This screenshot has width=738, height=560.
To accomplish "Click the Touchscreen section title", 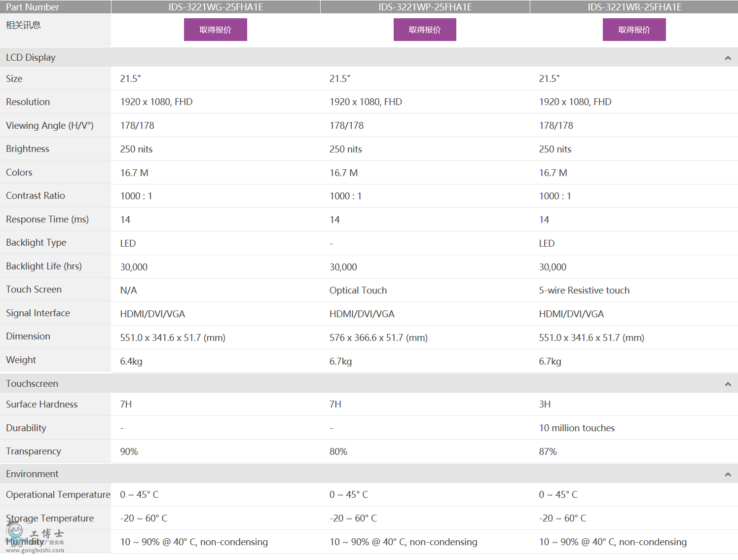I will tap(32, 384).
